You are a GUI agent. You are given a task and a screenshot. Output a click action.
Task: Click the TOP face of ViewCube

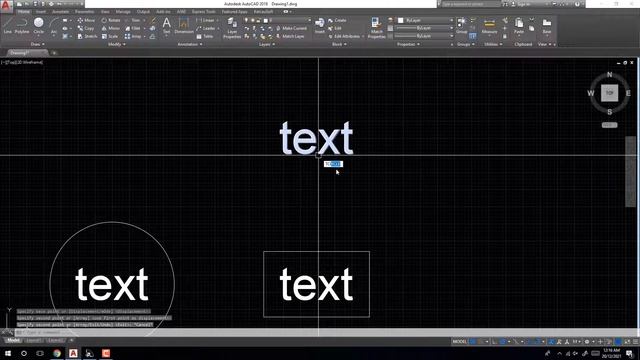609,93
